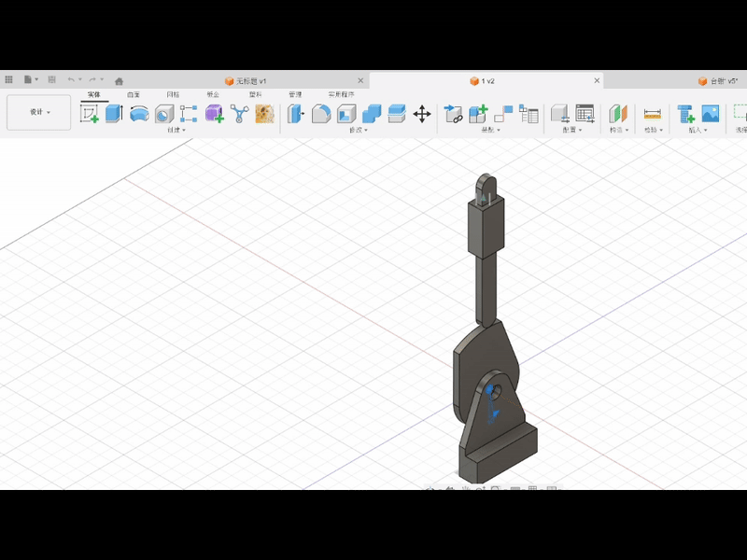The width and height of the screenshot is (747, 560).
Task: Expand the 装配 (Assemble) menu
Action: [x=491, y=130]
